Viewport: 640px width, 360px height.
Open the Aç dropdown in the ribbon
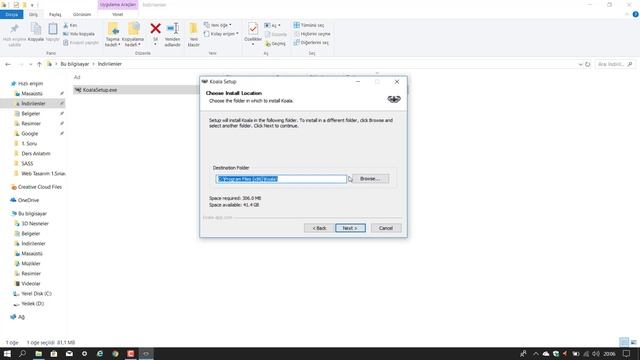click(272, 25)
